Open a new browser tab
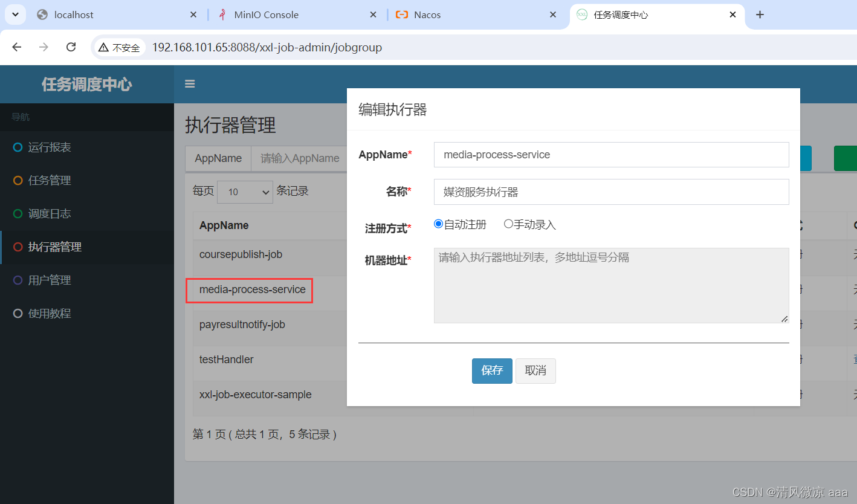Screen dimensions: 857x504 point(760,15)
